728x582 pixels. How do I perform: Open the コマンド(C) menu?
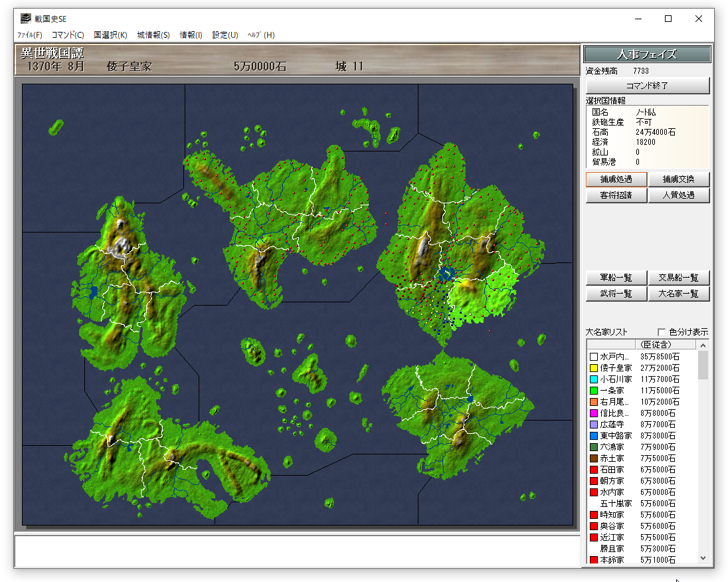68,35
